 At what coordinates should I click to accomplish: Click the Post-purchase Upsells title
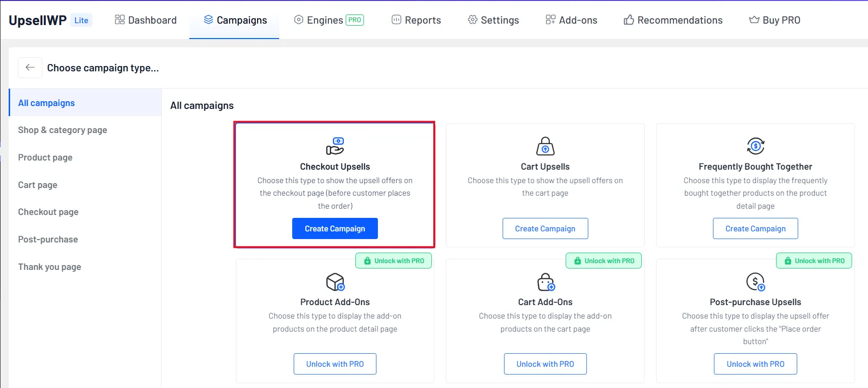click(756, 302)
